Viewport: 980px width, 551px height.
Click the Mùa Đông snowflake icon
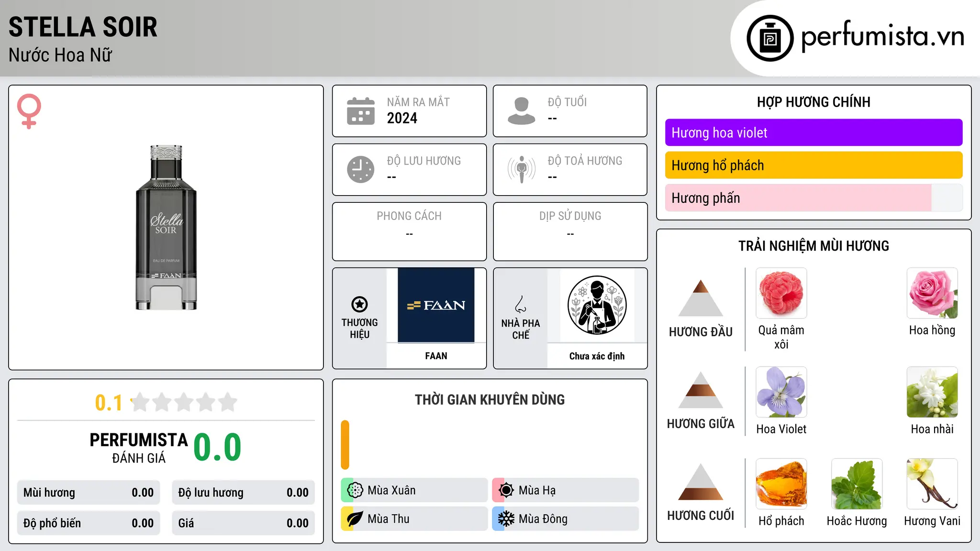tap(506, 519)
